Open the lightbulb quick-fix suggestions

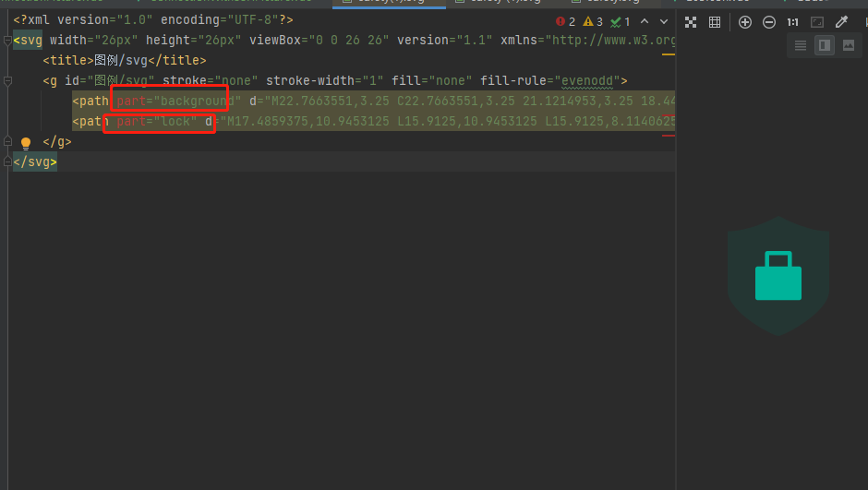pos(26,143)
